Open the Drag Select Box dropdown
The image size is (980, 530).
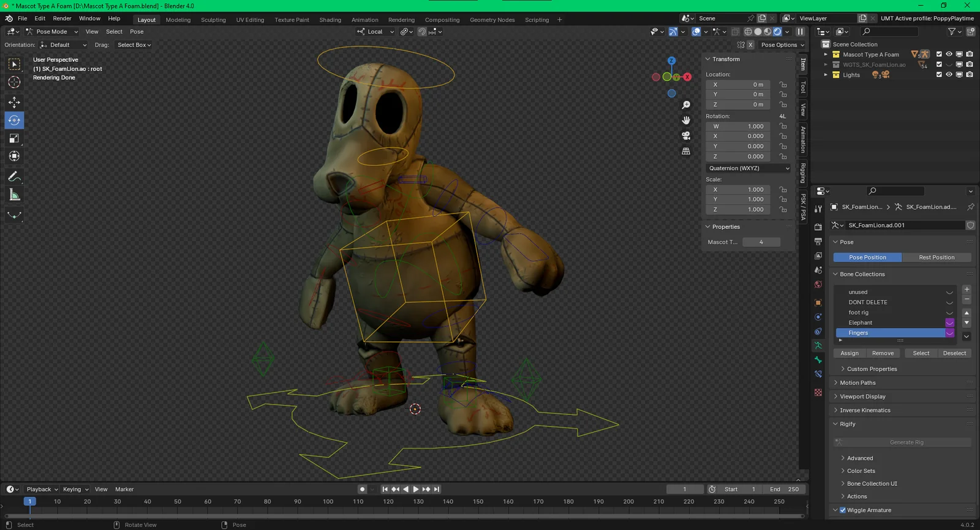pyautogui.click(x=134, y=45)
